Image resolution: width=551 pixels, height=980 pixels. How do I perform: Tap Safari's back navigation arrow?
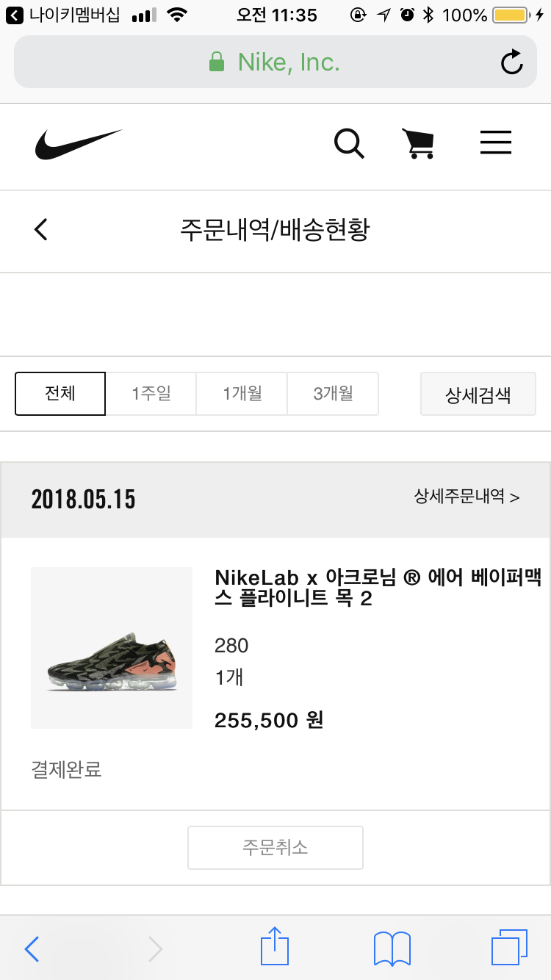32,948
